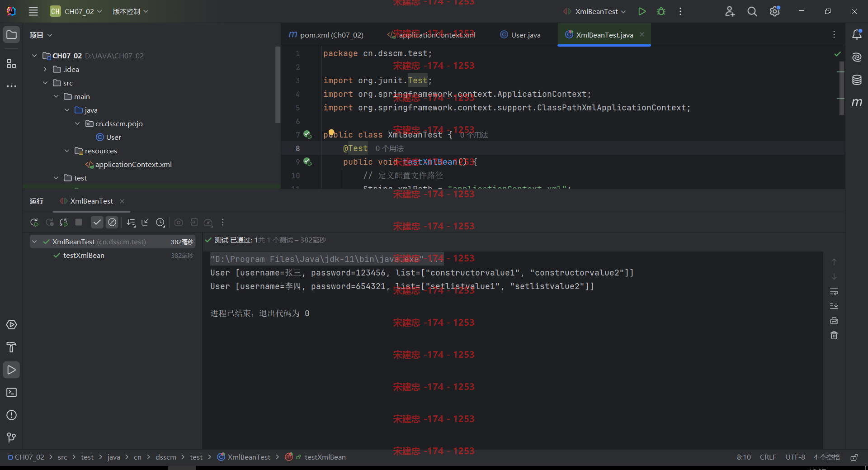
Task: Collapse the resources folder
Action: click(x=67, y=151)
